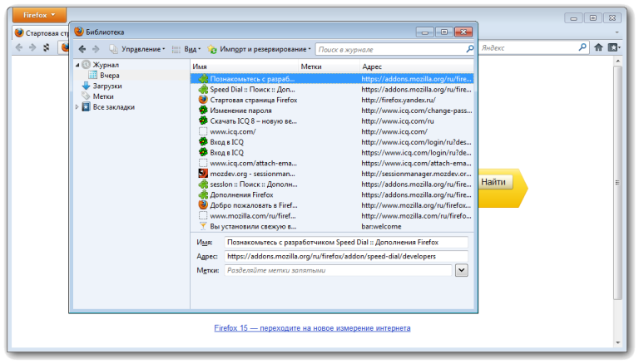
Task: Select the Speed Dial :: Поиск entry
Action: (332, 89)
